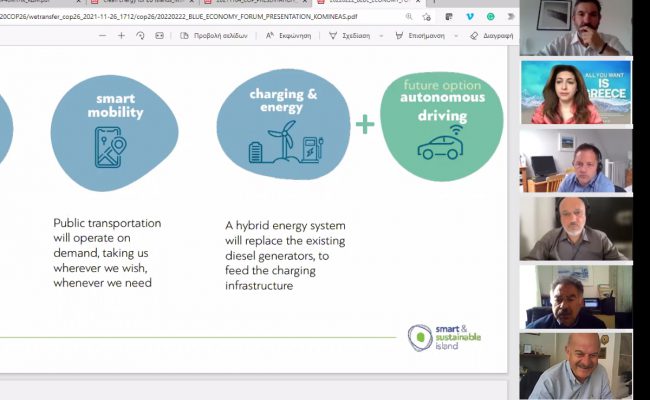Rotate the PDF page
650x400 pixels.
(x=140, y=36)
